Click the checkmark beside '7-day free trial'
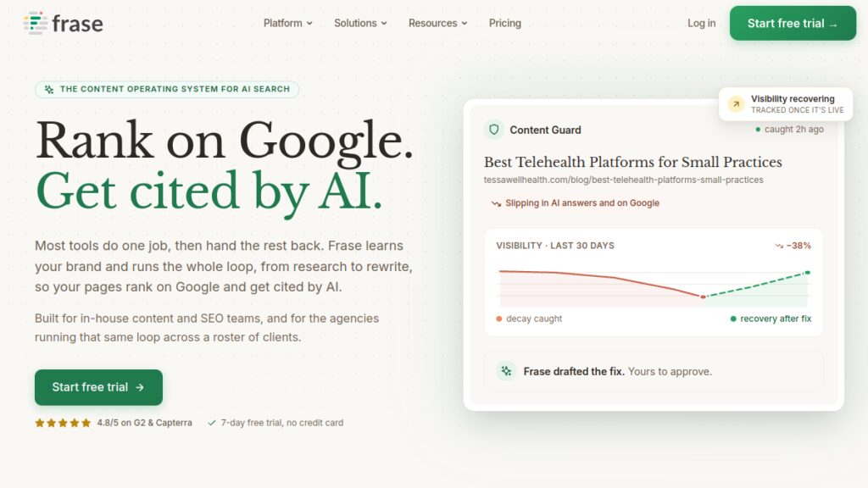Image resolution: width=868 pixels, height=488 pixels. [x=211, y=423]
